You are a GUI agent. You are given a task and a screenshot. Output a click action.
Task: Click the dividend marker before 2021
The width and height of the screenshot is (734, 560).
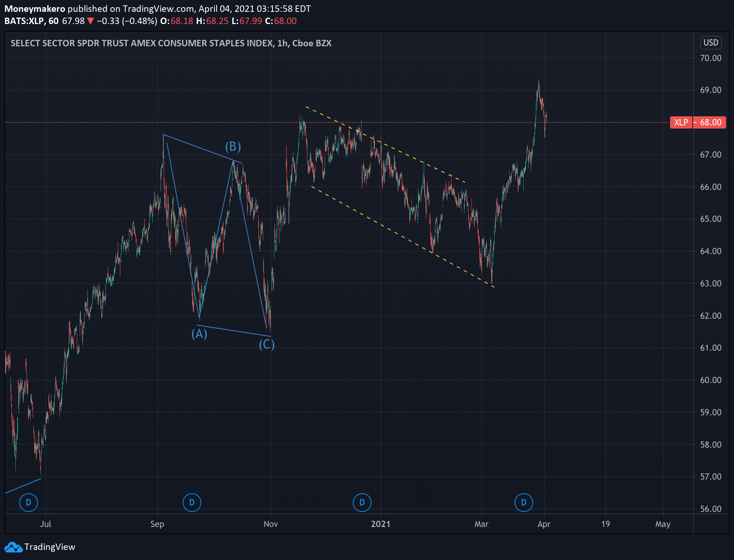tap(362, 502)
